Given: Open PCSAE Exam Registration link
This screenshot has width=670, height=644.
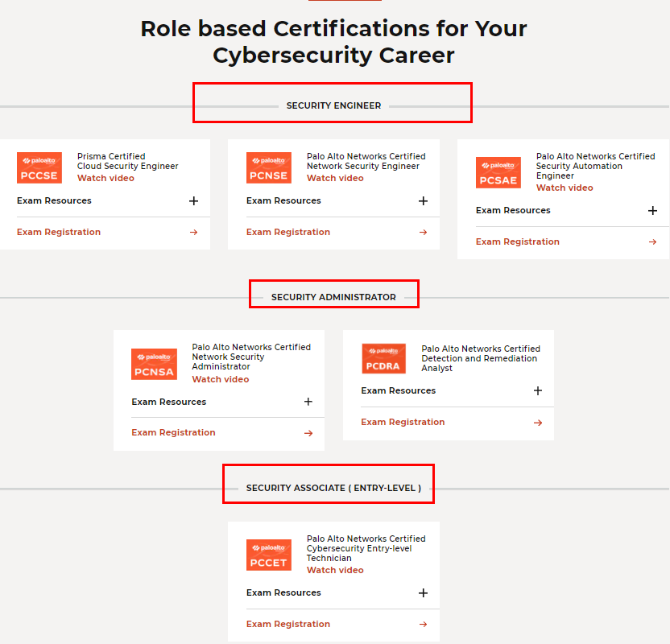Looking at the screenshot, I should (x=518, y=242).
